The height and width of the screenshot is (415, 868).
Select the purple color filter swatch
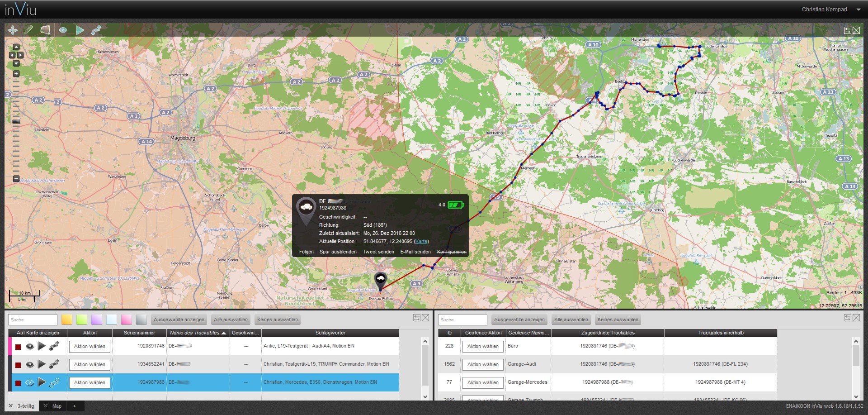[x=97, y=320]
